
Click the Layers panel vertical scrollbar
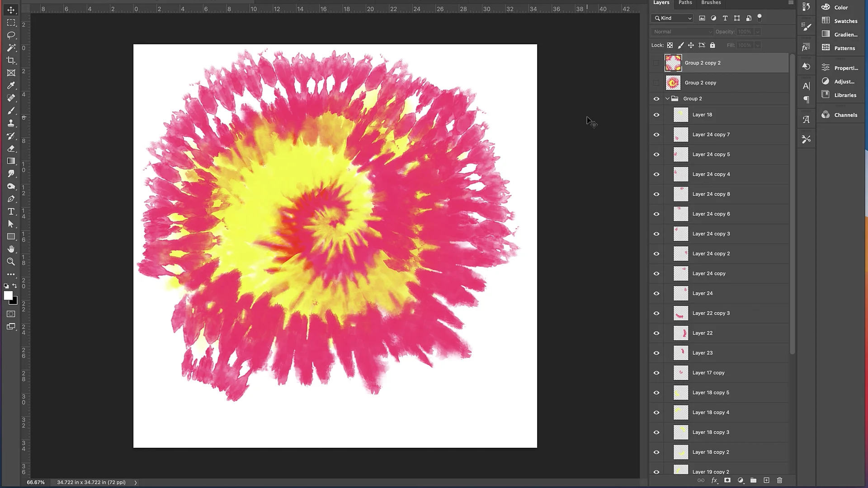(792, 204)
